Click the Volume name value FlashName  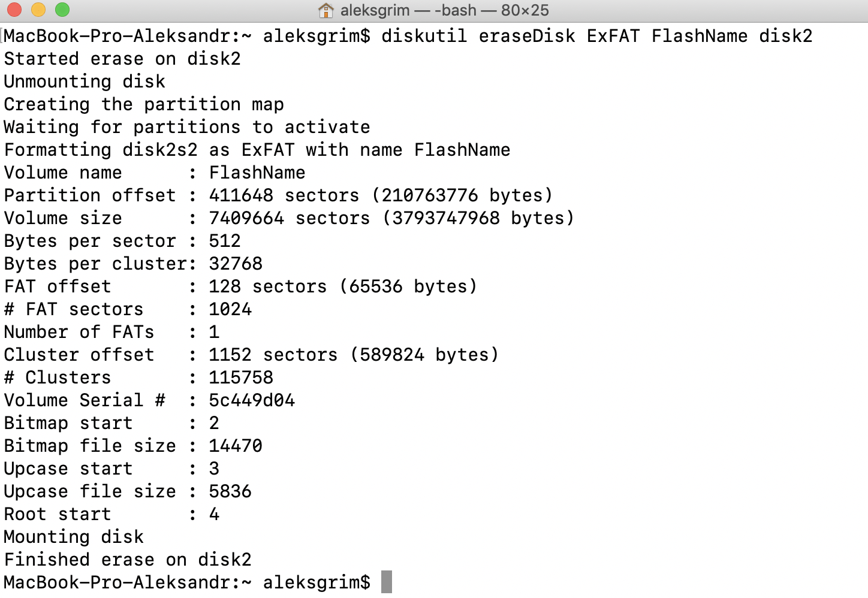[x=257, y=173]
